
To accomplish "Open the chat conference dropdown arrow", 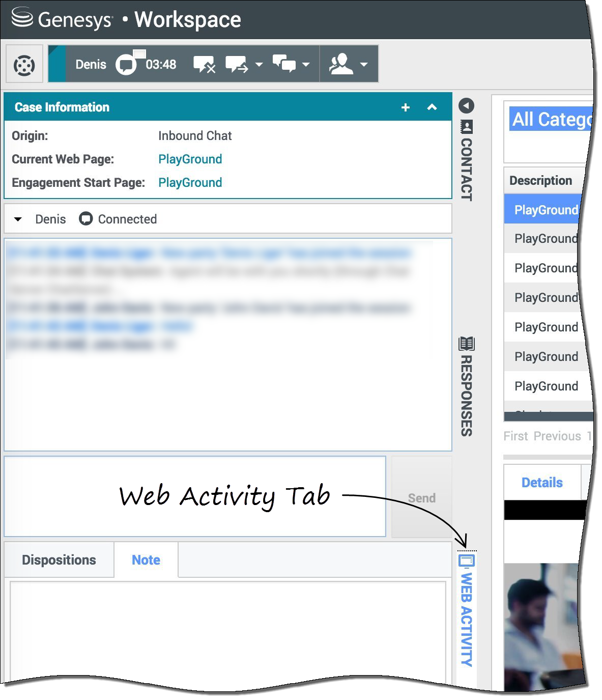I will click(306, 65).
